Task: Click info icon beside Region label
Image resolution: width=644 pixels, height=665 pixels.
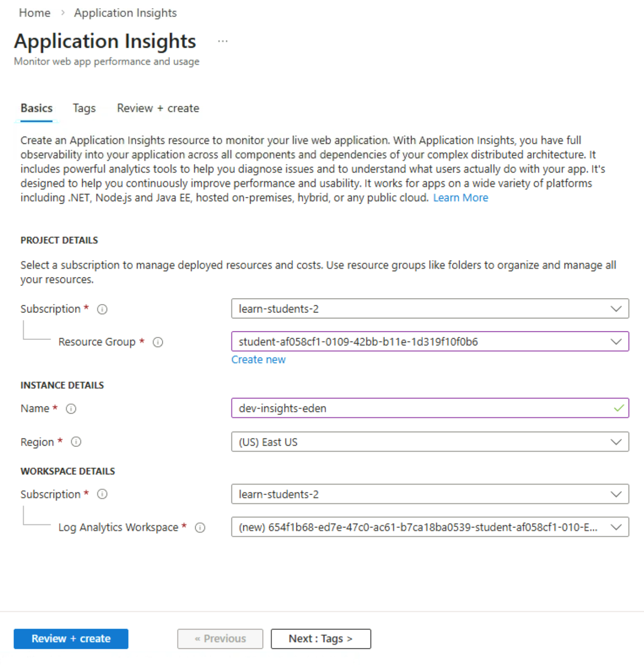Action: (76, 442)
